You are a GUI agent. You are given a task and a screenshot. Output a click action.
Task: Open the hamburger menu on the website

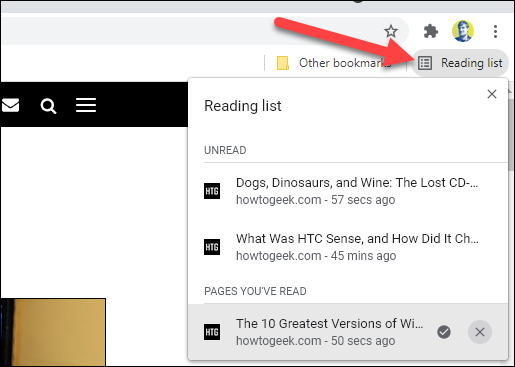tap(86, 105)
